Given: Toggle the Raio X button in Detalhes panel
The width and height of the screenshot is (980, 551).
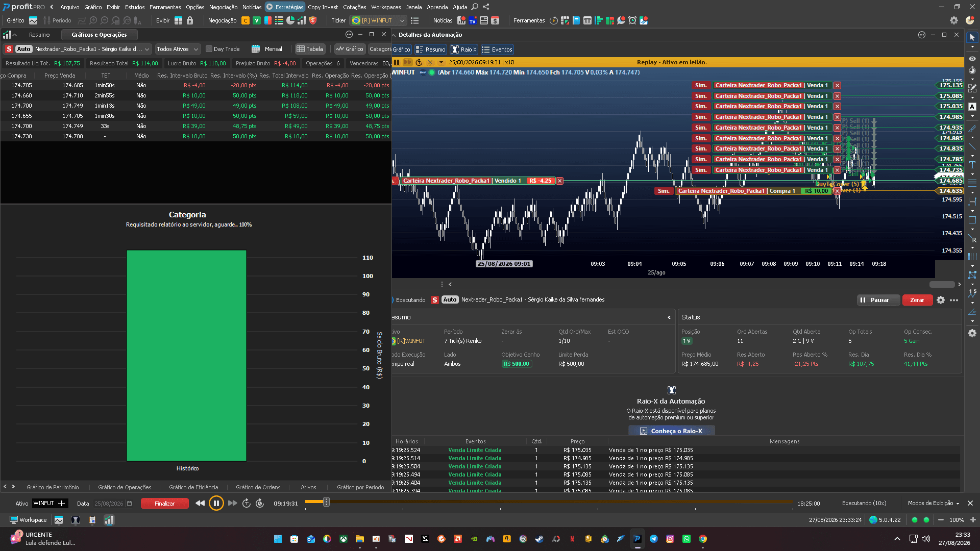Looking at the screenshot, I should click(x=463, y=49).
